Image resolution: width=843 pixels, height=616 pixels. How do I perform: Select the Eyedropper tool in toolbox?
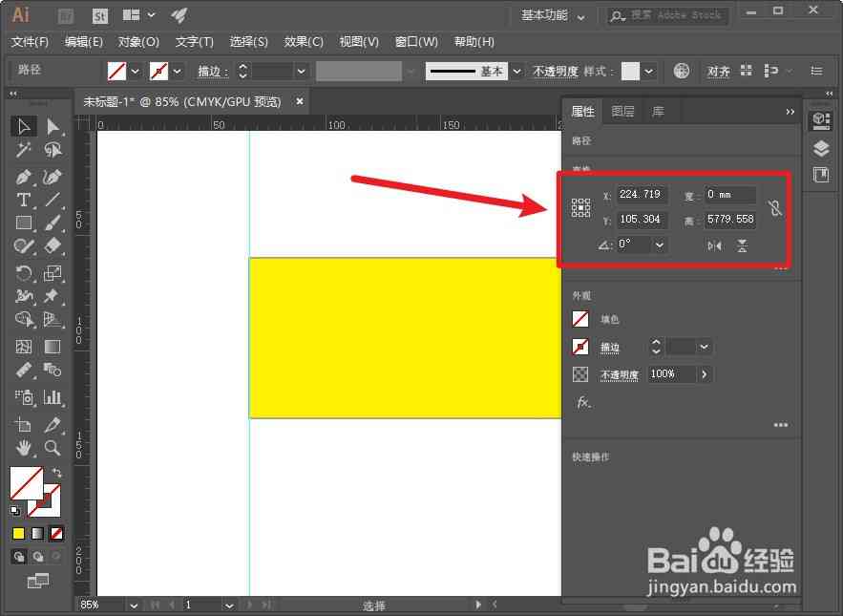click(x=24, y=371)
